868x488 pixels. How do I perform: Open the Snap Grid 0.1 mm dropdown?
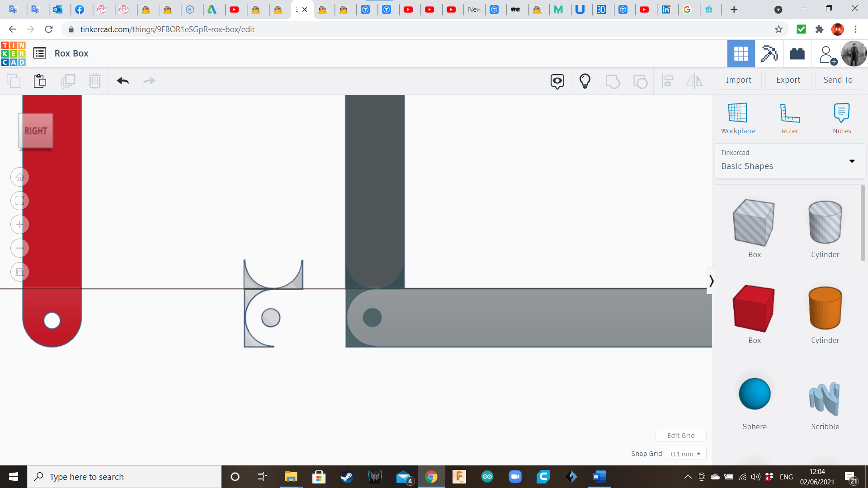[686, 454]
